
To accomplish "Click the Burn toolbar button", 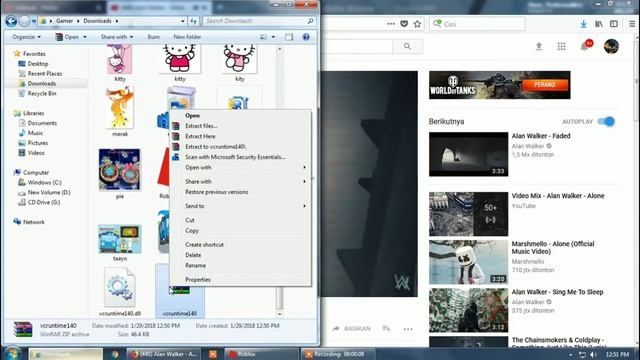I will [x=153, y=37].
